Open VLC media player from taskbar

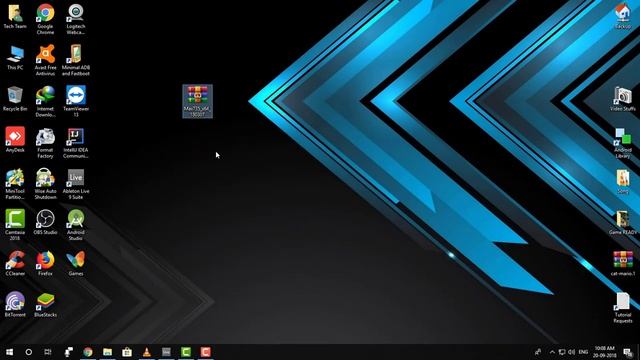pos(147,352)
